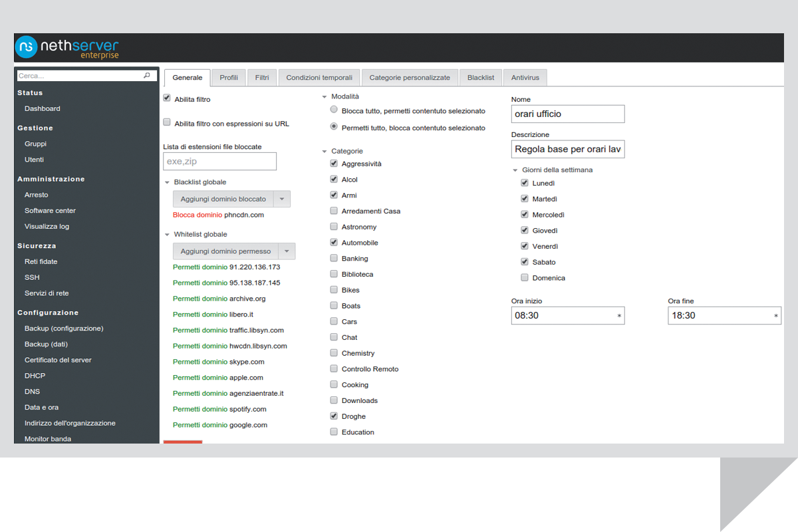798x532 pixels.
Task: Select Permetti tutto, blocca contenuto selezionato
Action: (x=334, y=127)
